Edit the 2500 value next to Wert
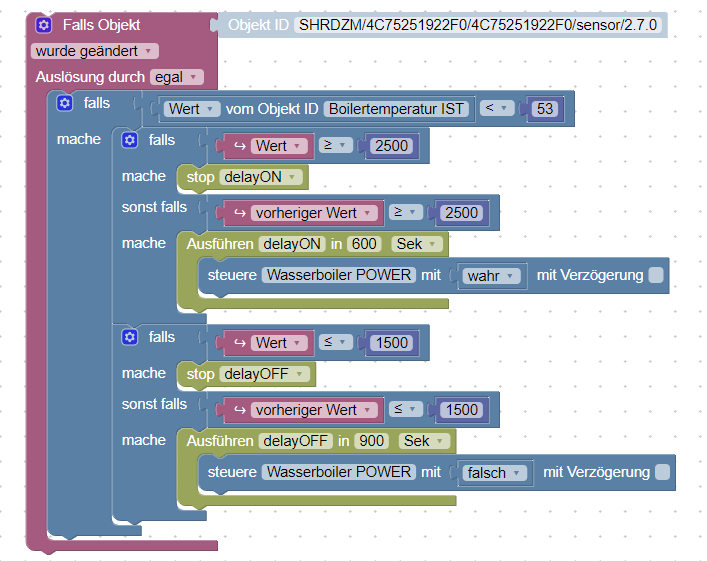Image resolution: width=707 pixels, height=561 pixels. 391,146
